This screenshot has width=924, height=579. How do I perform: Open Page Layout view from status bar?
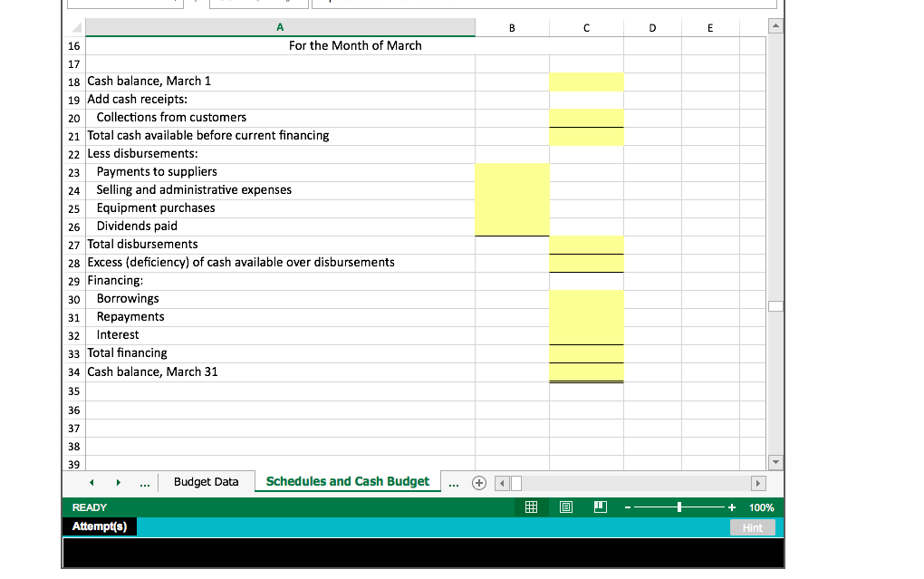[x=565, y=507]
